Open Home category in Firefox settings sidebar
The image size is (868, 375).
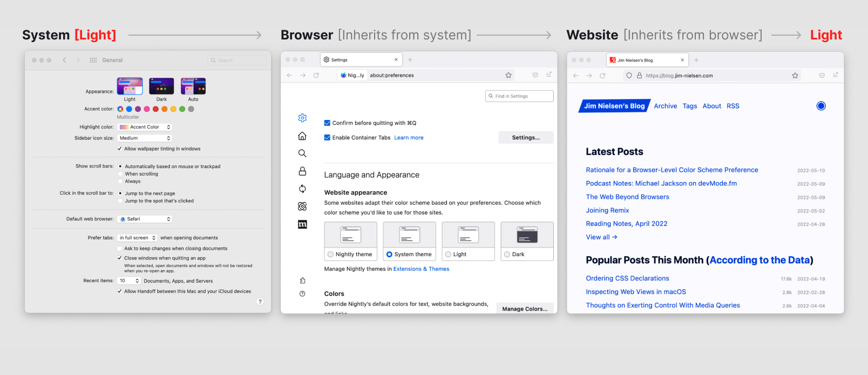pyautogui.click(x=302, y=136)
